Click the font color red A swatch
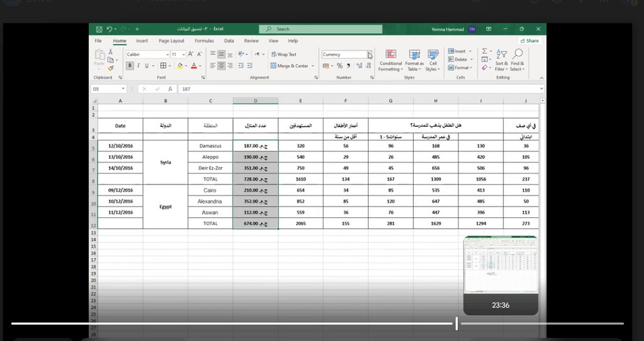 coord(193,65)
